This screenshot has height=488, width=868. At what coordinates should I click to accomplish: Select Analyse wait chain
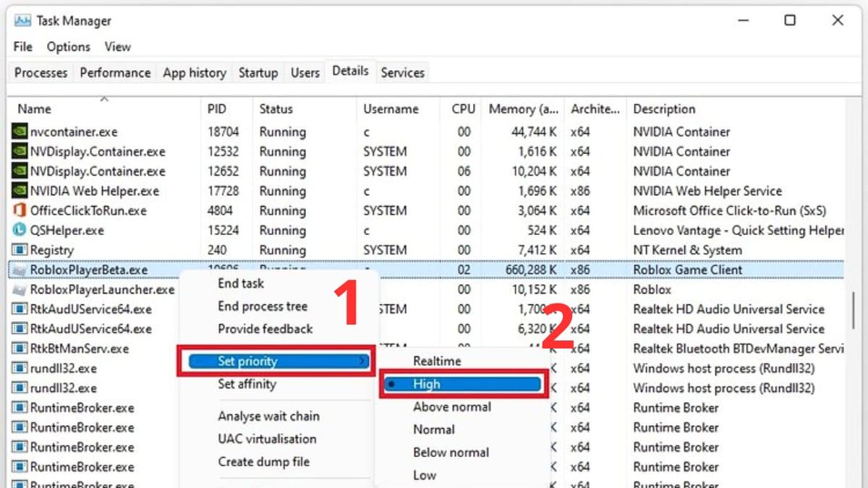268,416
